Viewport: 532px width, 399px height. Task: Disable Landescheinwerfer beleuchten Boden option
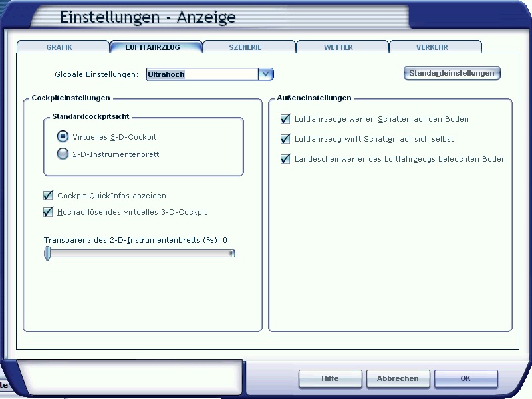click(x=285, y=159)
